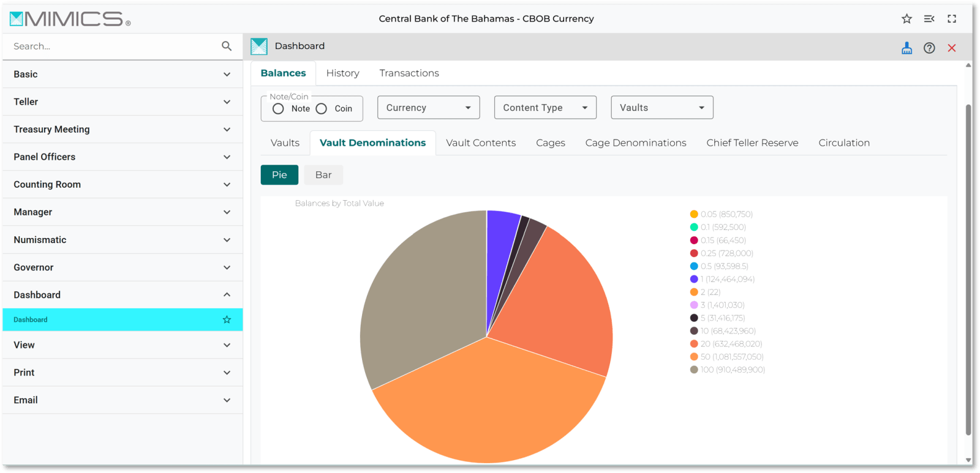Switch to the Transactions tab
Image resolution: width=980 pixels, height=473 pixels.
[x=409, y=73]
